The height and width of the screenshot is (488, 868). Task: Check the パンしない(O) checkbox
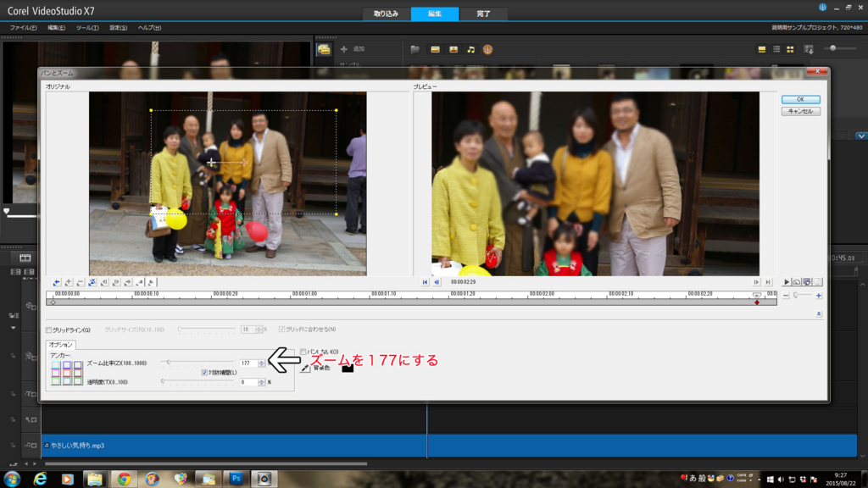pyautogui.click(x=303, y=352)
